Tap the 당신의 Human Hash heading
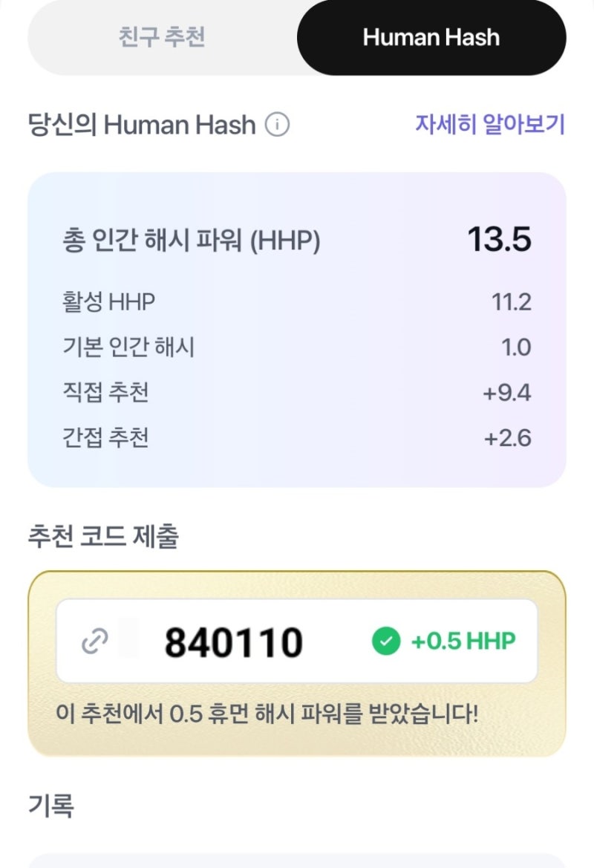This screenshot has width=594, height=868. (142, 125)
